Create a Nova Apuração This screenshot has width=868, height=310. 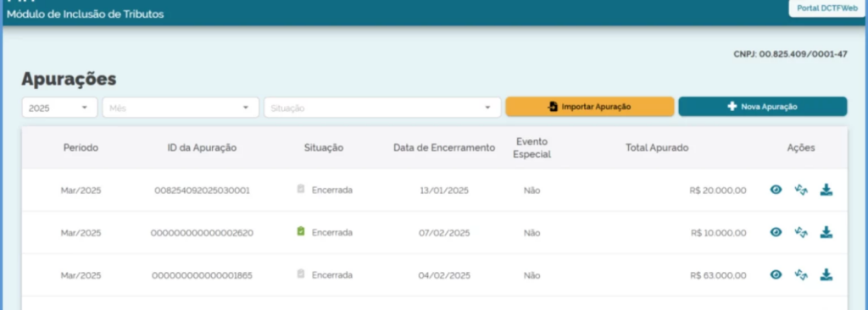pyautogui.click(x=763, y=107)
